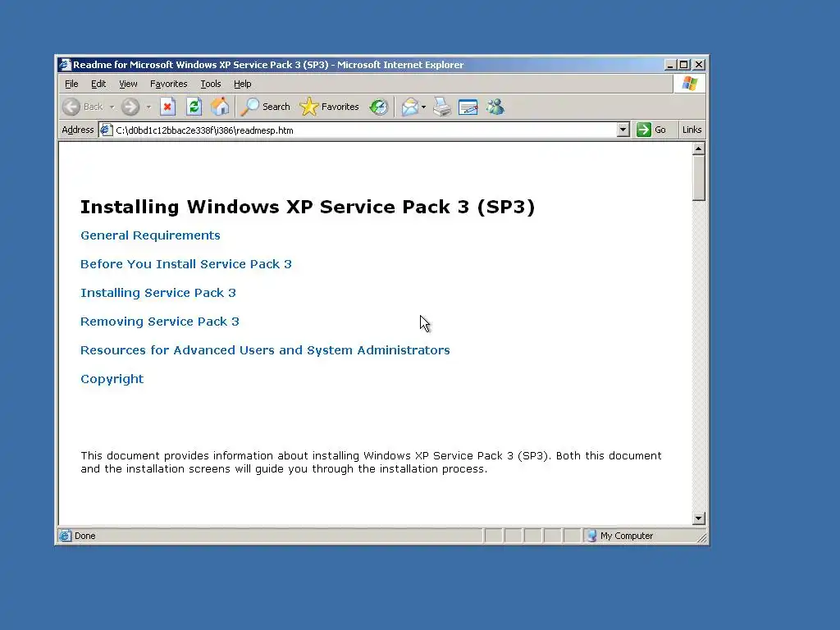Click the status bar page icon beside Done
This screenshot has height=630, width=840.
pos(66,536)
